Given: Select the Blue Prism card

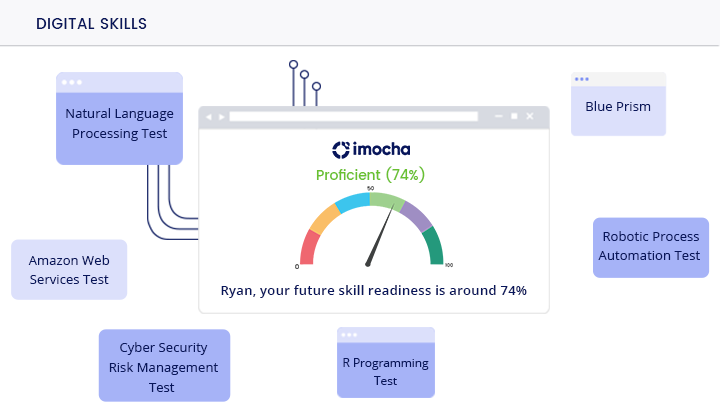Looking at the screenshot, I should click(618, 104).
